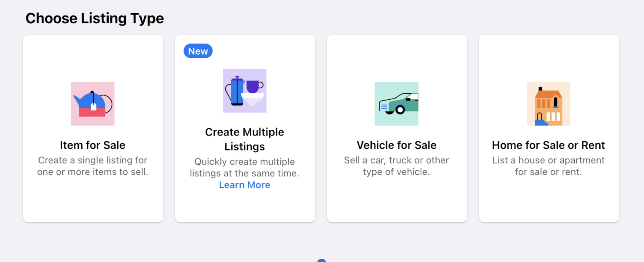Click the blue New badge

click(198, 51)
